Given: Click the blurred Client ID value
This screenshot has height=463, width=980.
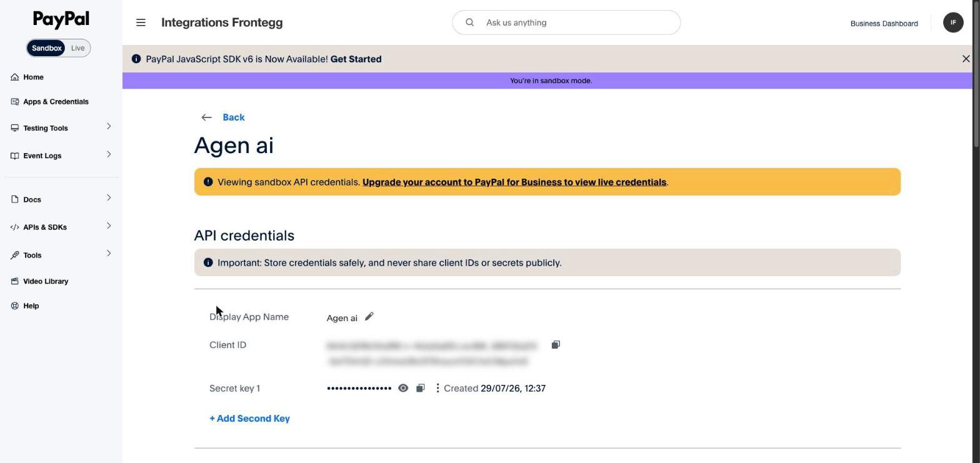Looking at the screenshot, I should point(431,353).
